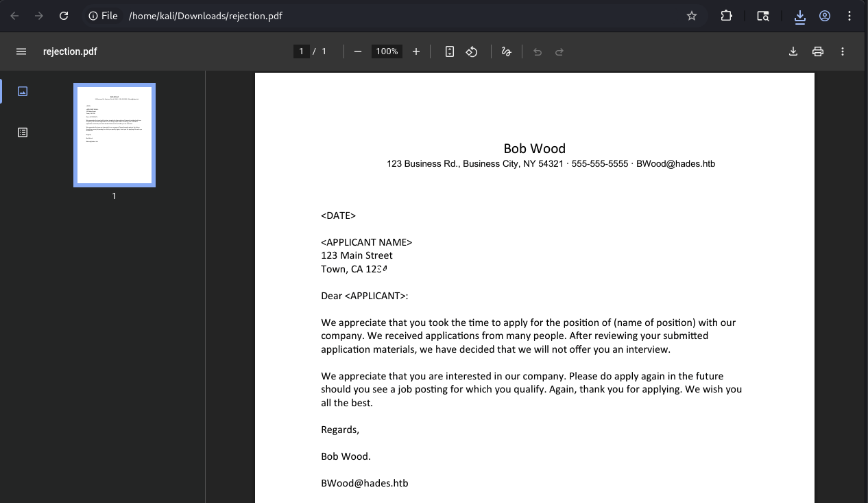The image size is (868, 503).
Task: Reload the current page
Action: click(x=63, y=15)
